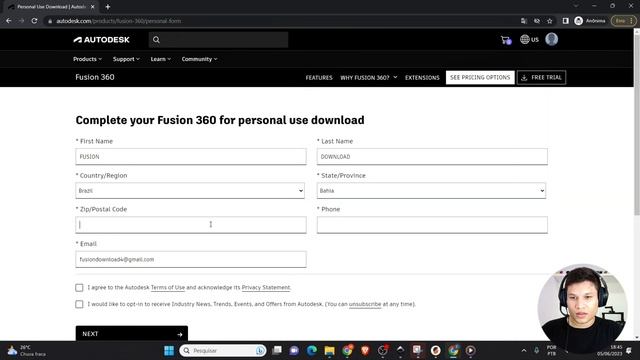Click the unsubscribe link
This screenshot has width=640, height=360.
pos(365,304)
